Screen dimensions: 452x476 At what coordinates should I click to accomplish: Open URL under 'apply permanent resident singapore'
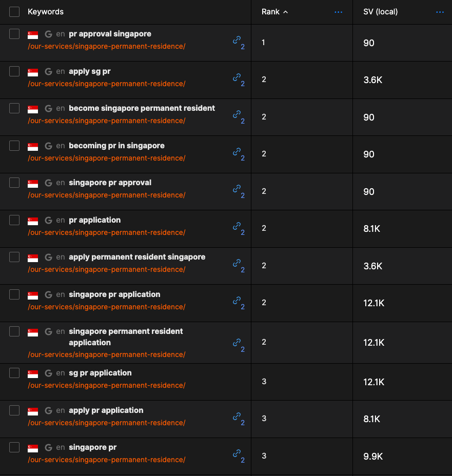107,270
